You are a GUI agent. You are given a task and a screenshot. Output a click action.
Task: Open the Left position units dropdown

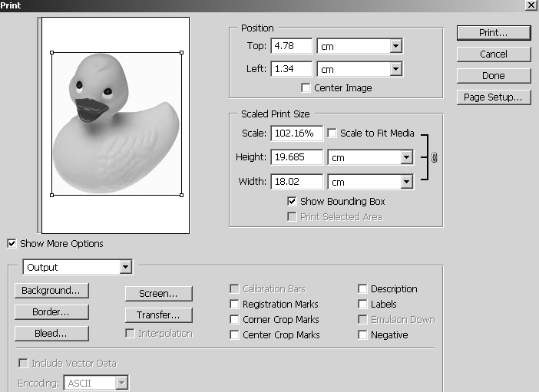(x=396, y=69)
